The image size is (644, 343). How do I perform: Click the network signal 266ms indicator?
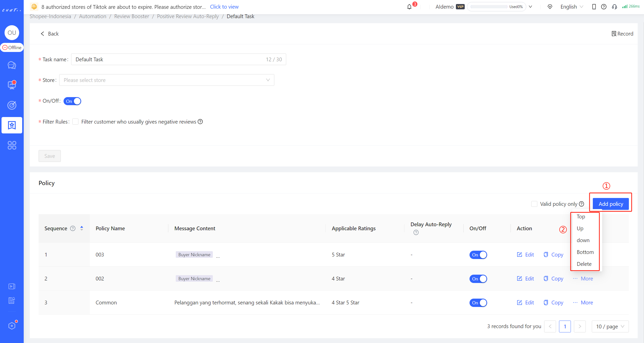point(631,6)
